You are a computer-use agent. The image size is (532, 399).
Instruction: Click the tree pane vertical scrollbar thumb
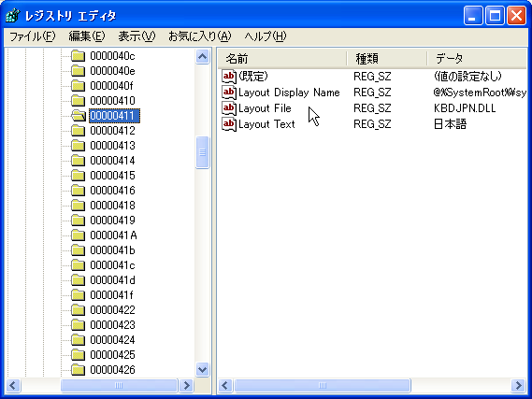coord(203,152)
